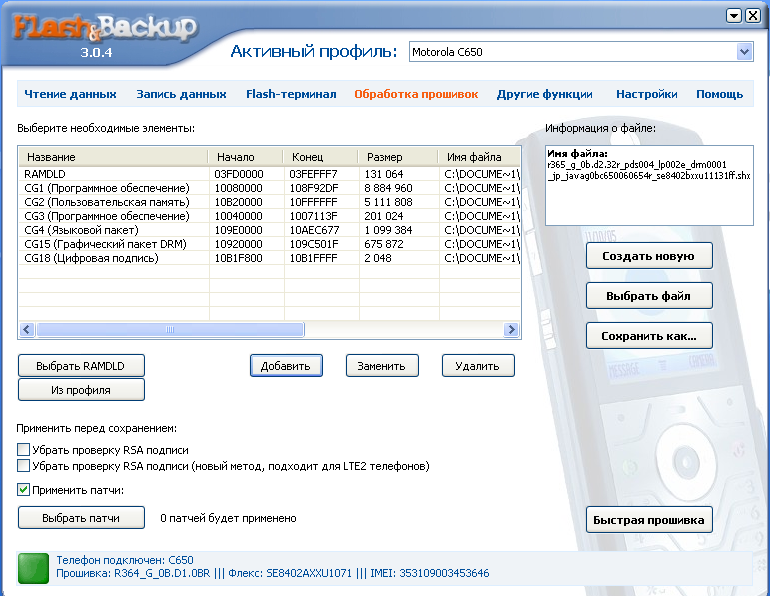Select the 'Обработка прошивок' tab

[x=416, y=94]
